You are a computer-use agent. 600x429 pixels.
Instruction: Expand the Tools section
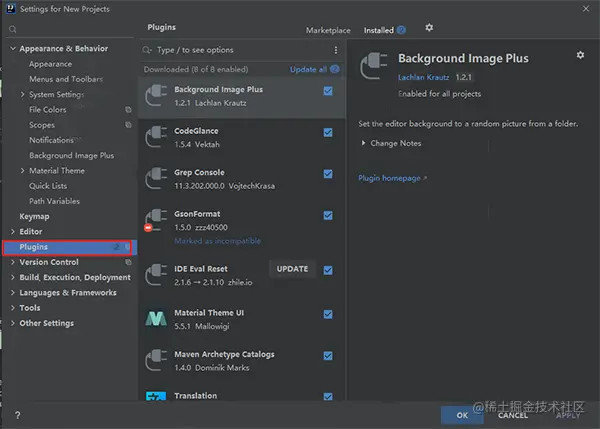point(13,308)
